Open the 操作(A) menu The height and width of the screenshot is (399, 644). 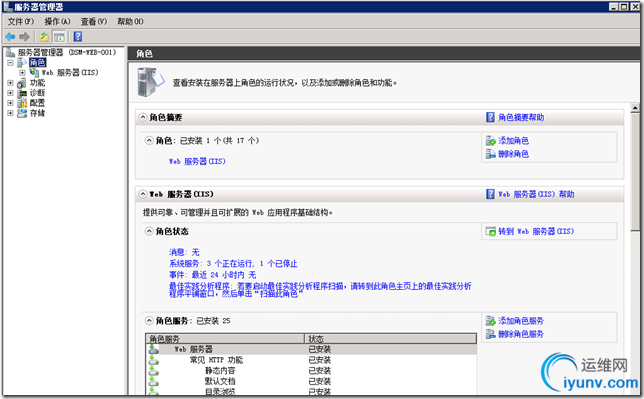pyautogui.click(x=57, y=21)
